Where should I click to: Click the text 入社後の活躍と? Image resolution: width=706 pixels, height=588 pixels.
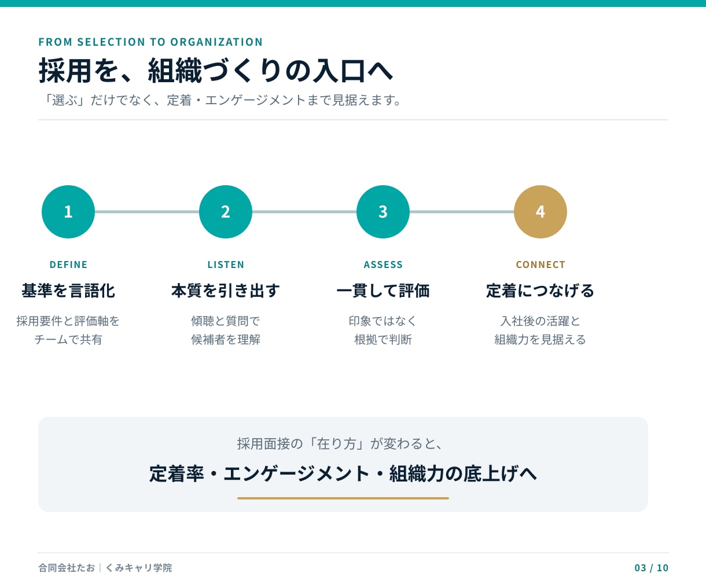[x=540, y=321]
